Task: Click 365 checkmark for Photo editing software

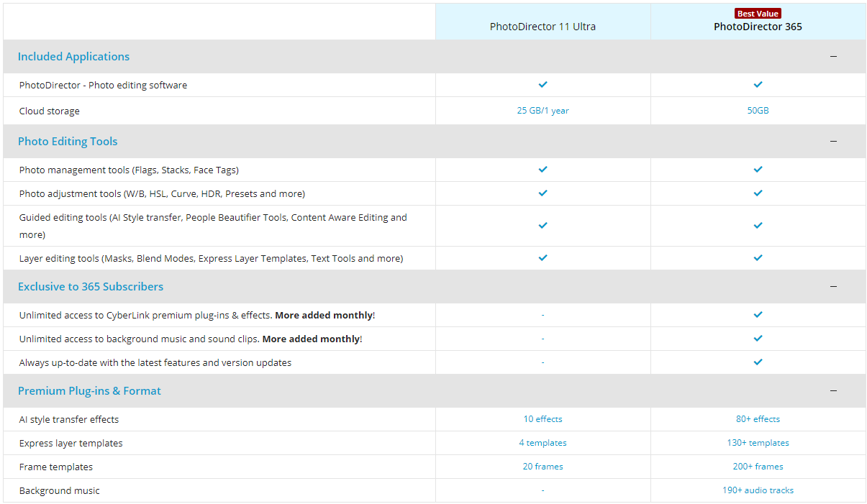Action: click(x=758, y=84)
